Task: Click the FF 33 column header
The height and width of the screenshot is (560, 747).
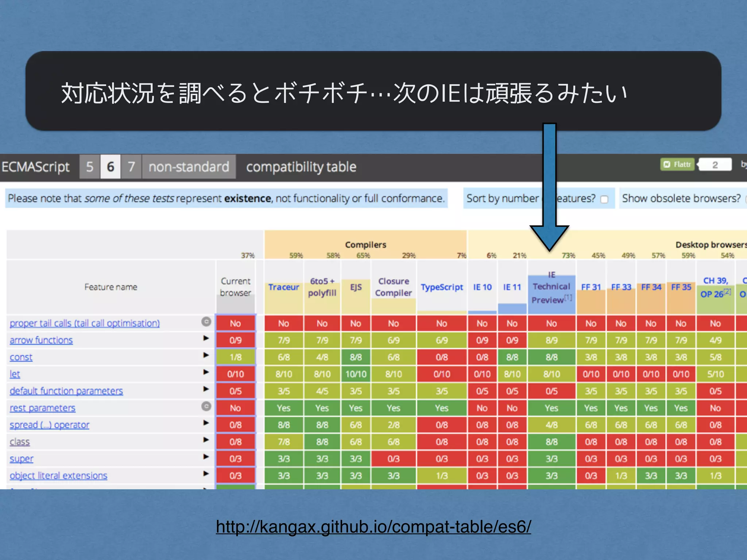Action: tap(621, 287)
